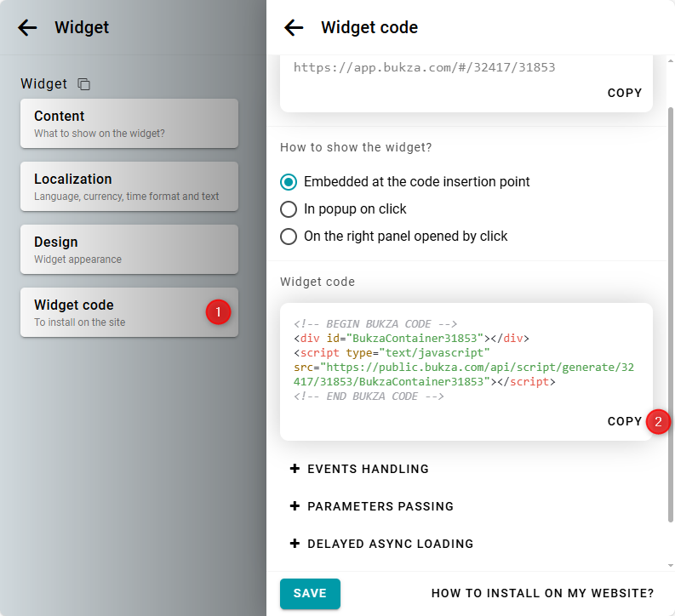Screen dimensions: 675x616
Task: Click the copy icon next to Widget
Action: coord(83,84)
